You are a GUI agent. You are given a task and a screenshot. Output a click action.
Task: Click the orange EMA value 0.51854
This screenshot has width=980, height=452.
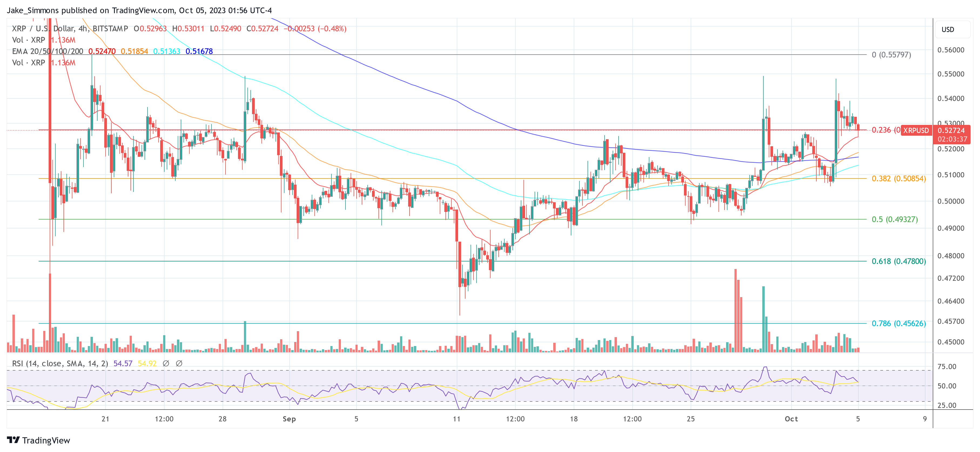[134, 51]
